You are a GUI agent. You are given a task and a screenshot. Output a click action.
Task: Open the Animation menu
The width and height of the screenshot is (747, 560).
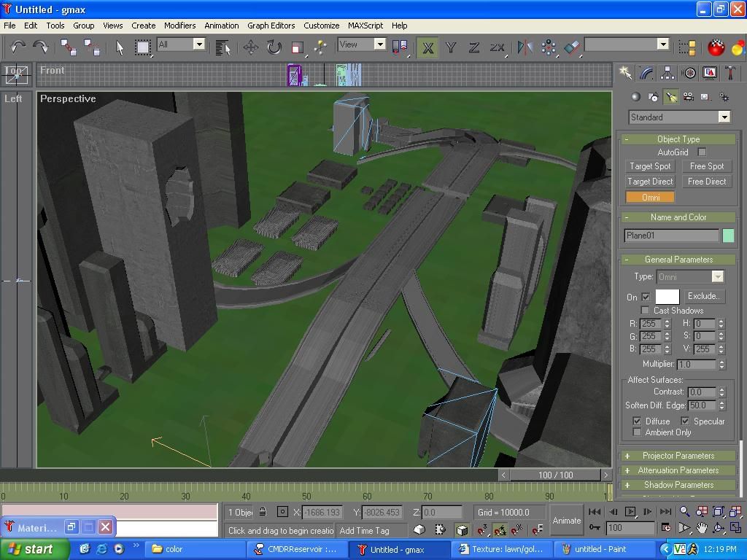pos(222,26)
